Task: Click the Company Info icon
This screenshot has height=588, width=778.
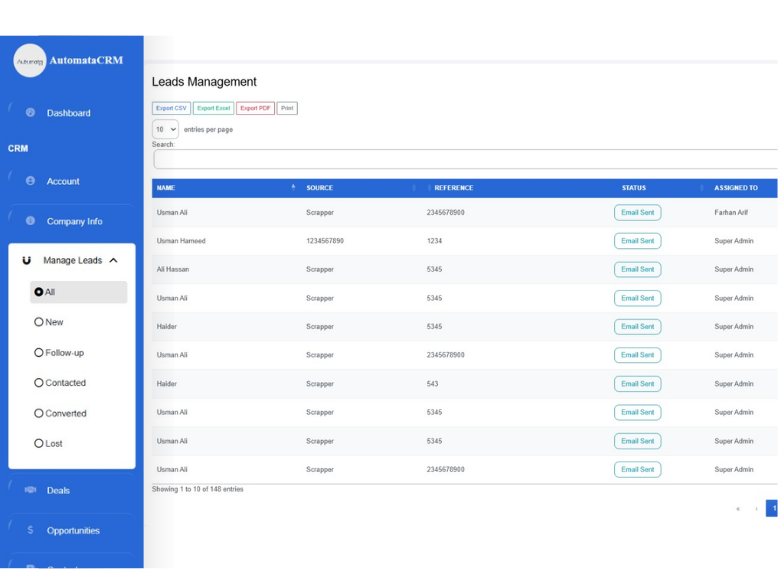Action: tap(30, 221)
